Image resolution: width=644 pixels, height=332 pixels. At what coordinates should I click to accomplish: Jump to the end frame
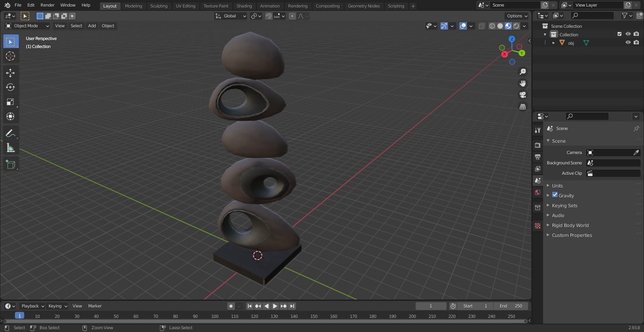(292, 306)
